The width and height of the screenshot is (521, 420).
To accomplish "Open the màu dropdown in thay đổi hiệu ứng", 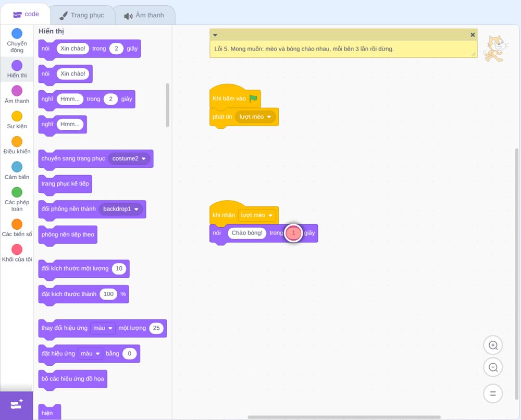I will [103, 328].
